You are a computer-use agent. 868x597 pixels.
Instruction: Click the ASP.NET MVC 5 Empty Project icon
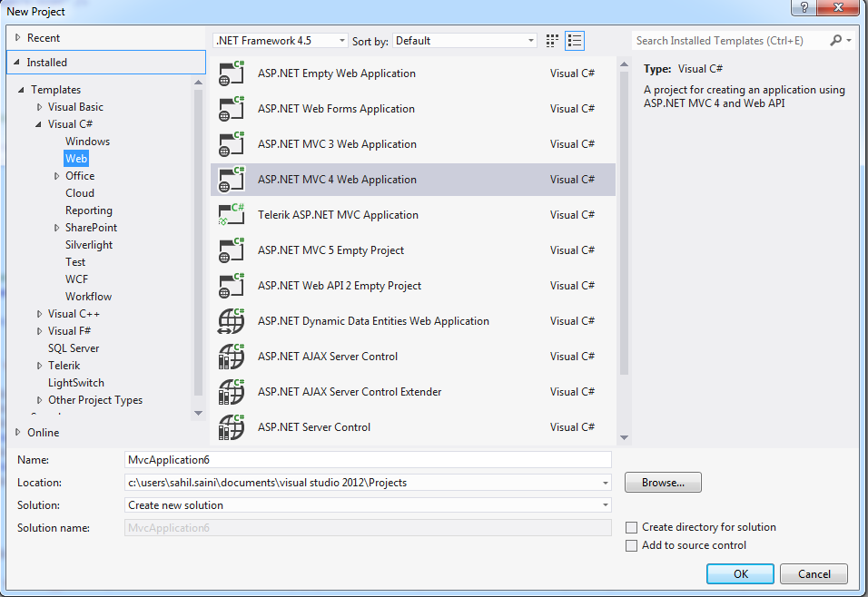[x=231, y=250]
